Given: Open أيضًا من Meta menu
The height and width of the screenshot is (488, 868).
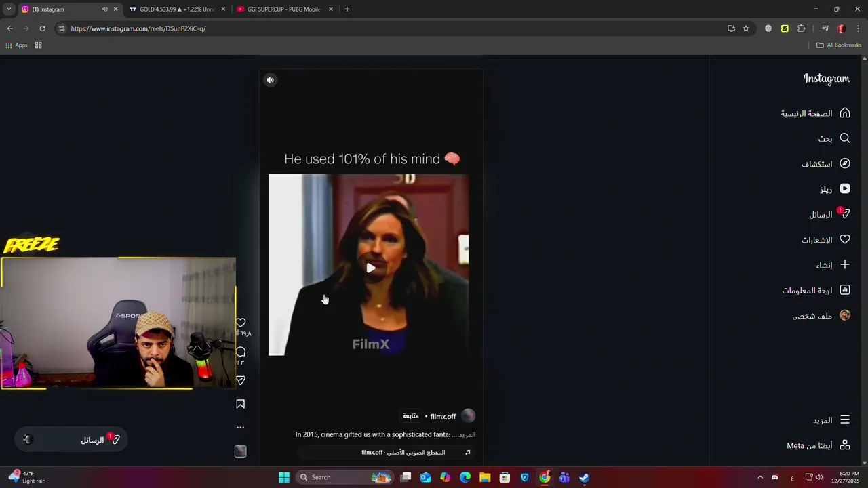Looking at the screenshot, I should click(818, 445).
